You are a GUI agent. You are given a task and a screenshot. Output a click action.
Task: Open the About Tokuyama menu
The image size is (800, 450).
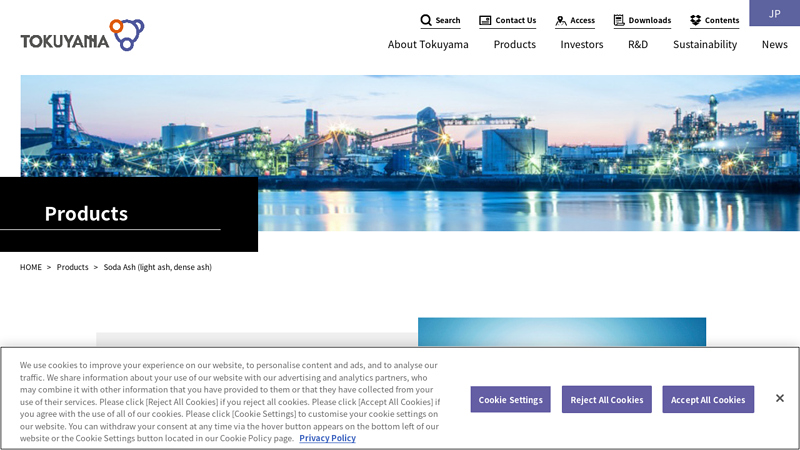coord(428,44)
